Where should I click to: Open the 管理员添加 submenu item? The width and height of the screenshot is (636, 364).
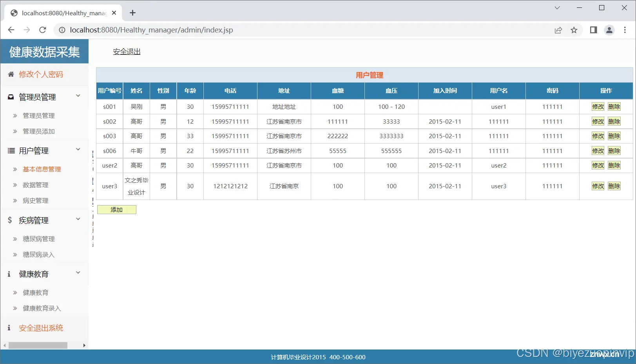[39, 132]
